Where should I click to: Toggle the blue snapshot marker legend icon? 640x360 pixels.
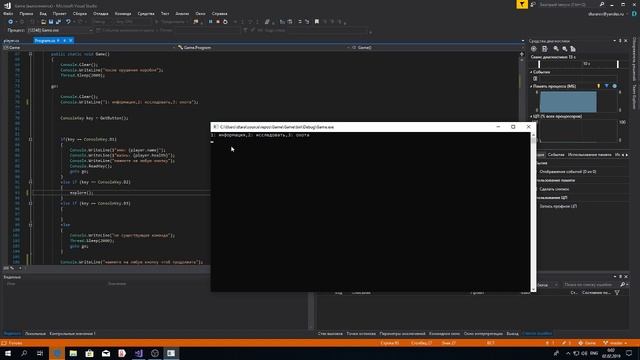click(x=607, y=86)
